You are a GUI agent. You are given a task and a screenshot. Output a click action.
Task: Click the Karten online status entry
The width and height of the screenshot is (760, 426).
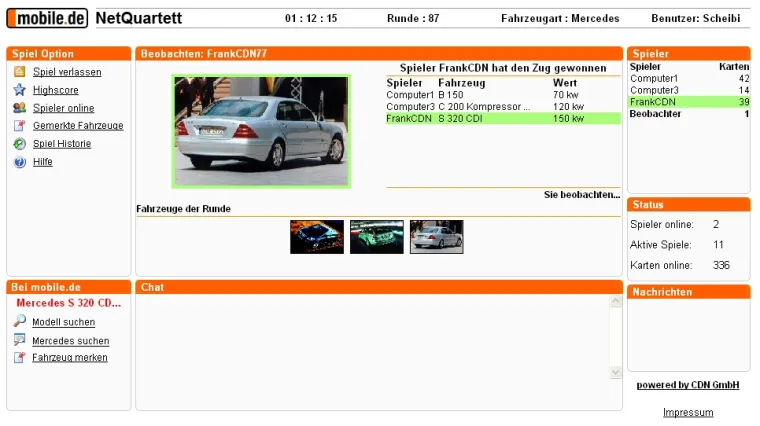tap(680, 265)
